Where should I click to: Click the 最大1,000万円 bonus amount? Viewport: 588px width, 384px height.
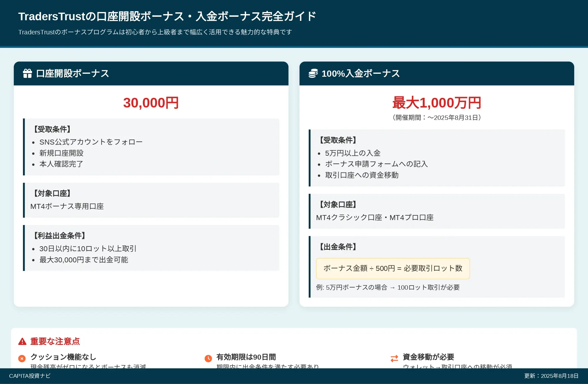[x=437, y=103]
